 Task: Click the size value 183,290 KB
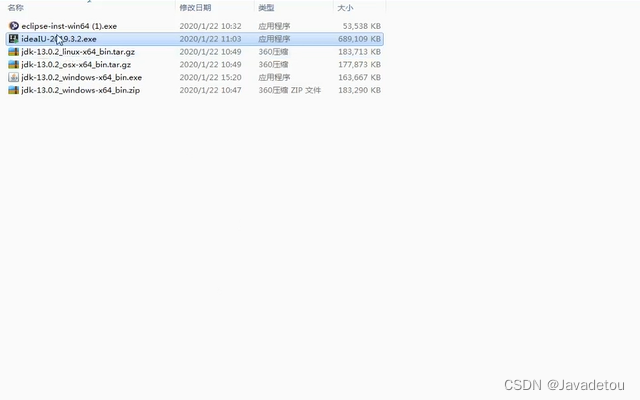pyautogui.click(x=359, y=90)
